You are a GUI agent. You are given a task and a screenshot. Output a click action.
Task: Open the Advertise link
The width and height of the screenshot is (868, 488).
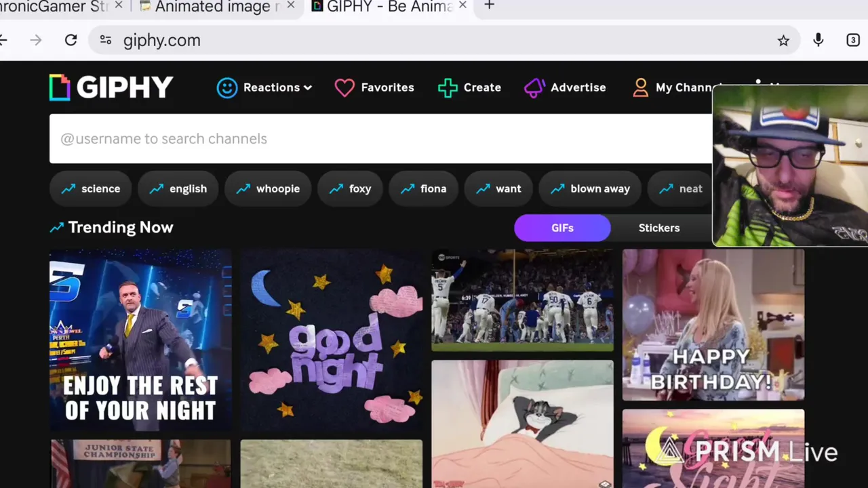(x=578, y=87)
